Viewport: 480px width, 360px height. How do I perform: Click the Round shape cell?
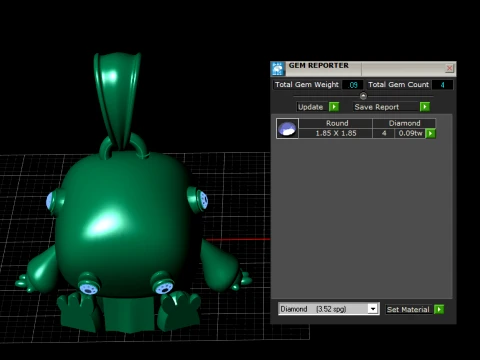tap(337, 123)
